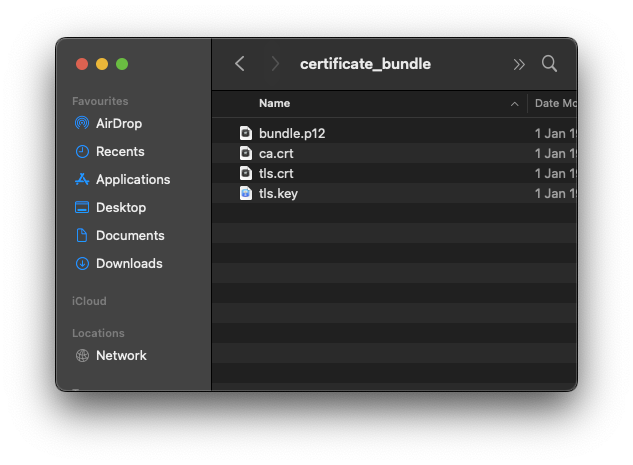
Task: Select the ca.crt file
Action: click(x=276, y=153)
